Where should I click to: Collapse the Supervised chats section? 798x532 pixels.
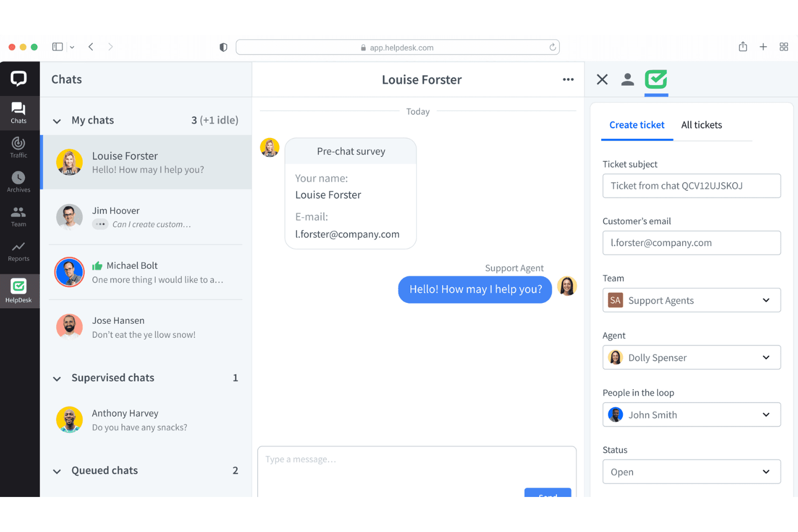click(57, 378)
